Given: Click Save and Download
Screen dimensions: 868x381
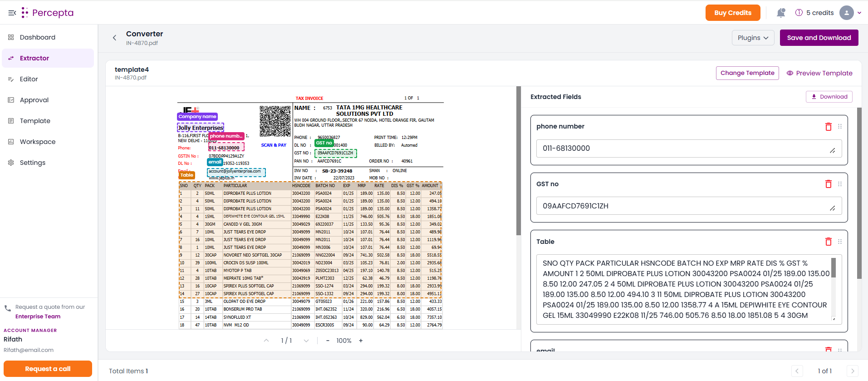Looking at the screenshot, I should (819, 38).
